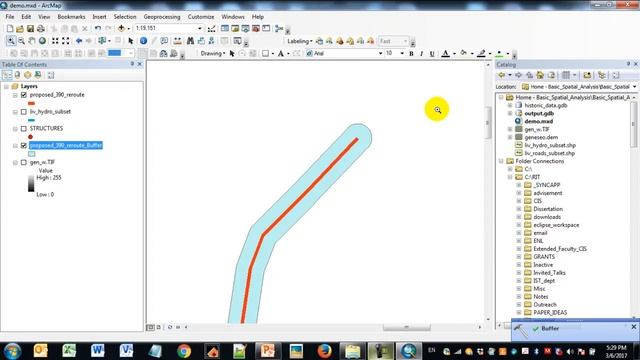Select the Pan hand tool
This screenshot has width=640, height=360.
(32, 41)
